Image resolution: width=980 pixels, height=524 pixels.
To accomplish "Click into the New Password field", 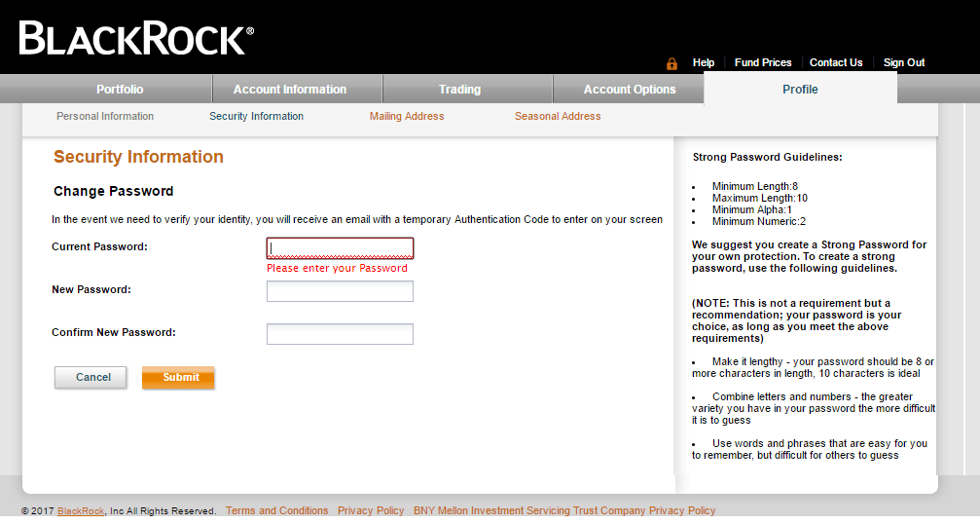I will tap(340, 291).
